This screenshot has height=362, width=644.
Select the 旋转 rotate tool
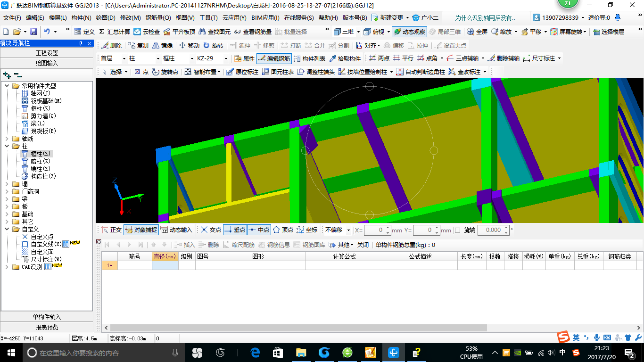213,45
